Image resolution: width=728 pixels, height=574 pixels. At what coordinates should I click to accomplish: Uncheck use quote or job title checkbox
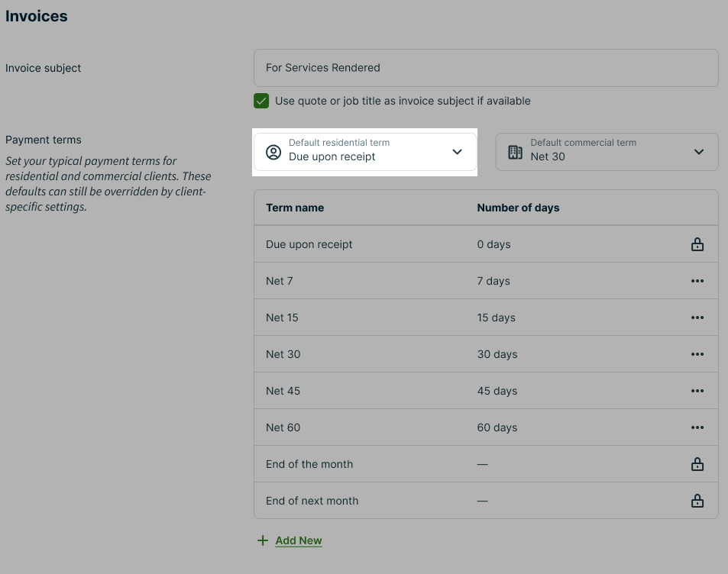(x=262, y=101)
